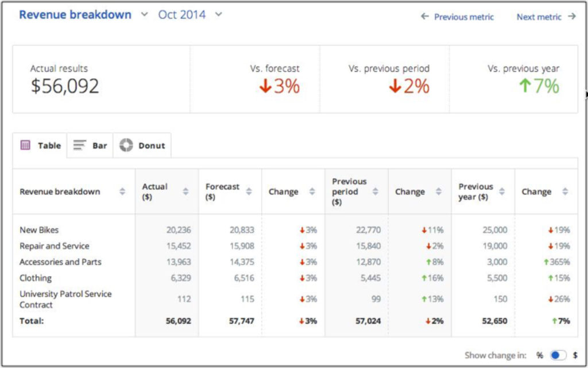Open the Oct 2014 date dropdown

tap(218, 14)
